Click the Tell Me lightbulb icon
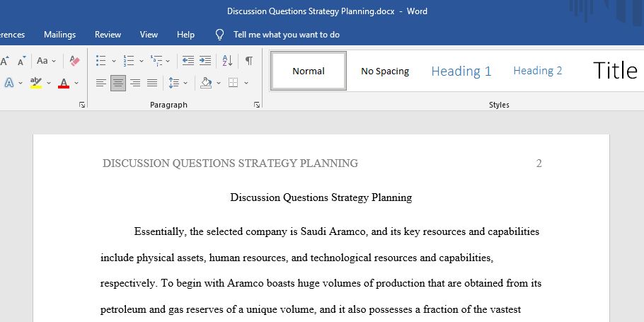 tap(219, 35)
